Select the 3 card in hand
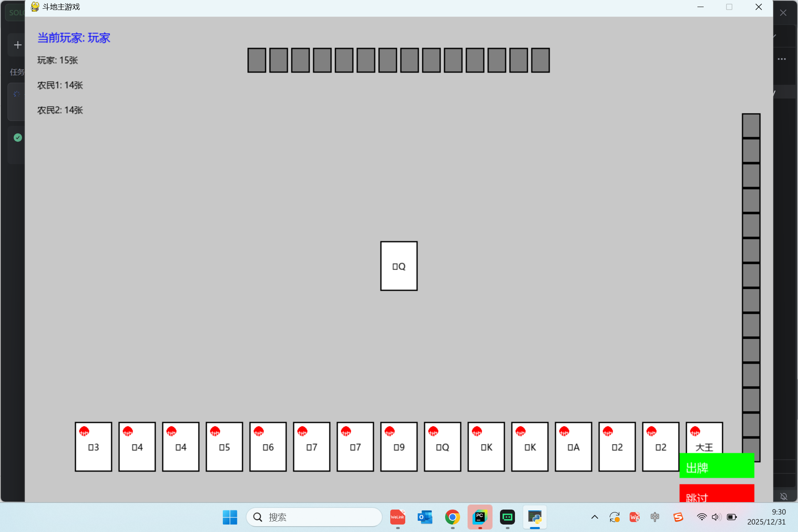798x532 pixels. tap(94, 447)
